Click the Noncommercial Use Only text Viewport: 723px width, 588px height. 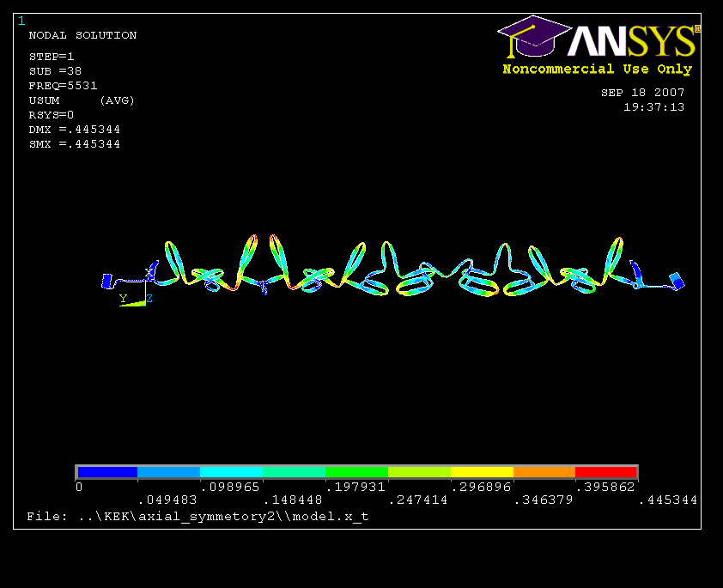click(x=598, y=70)
